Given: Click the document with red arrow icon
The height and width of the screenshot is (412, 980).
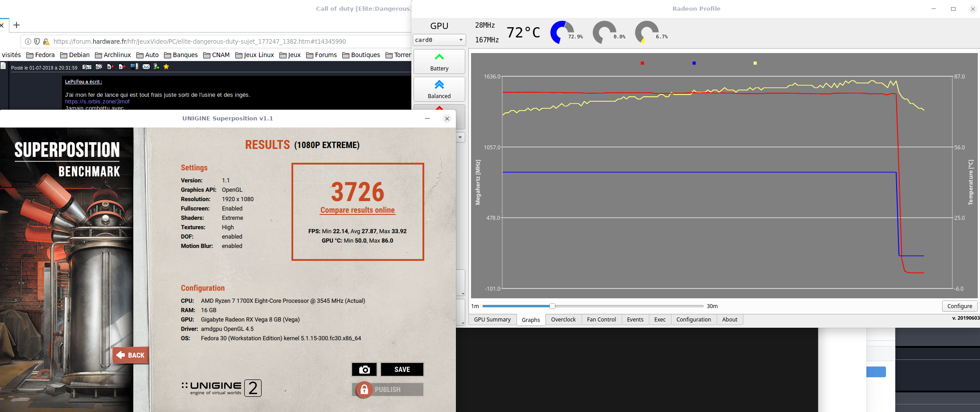Looking at the screenshot, I should [111, 67].
